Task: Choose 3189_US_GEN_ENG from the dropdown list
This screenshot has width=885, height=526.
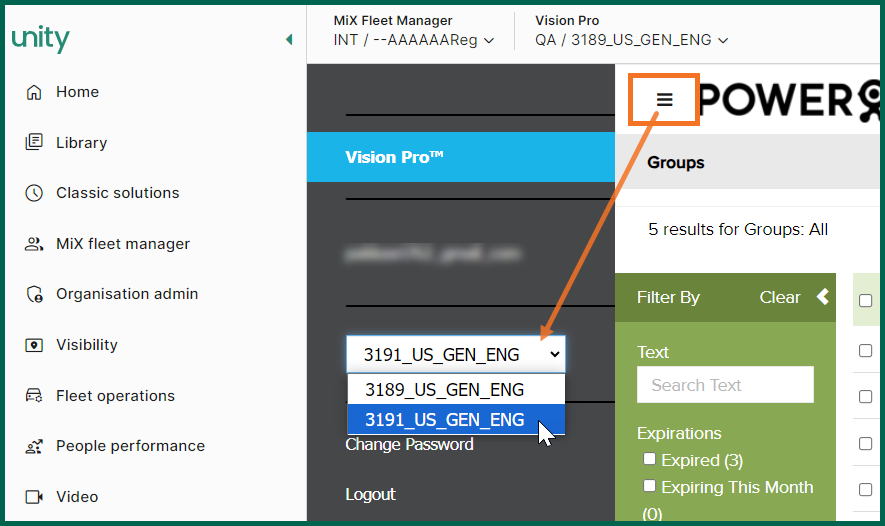Action: coord(456,389)
